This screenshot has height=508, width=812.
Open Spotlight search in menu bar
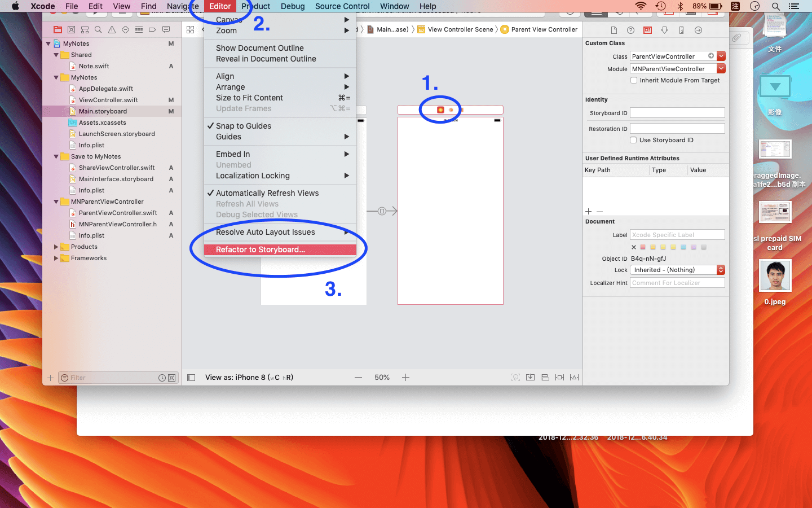[776, 6]
